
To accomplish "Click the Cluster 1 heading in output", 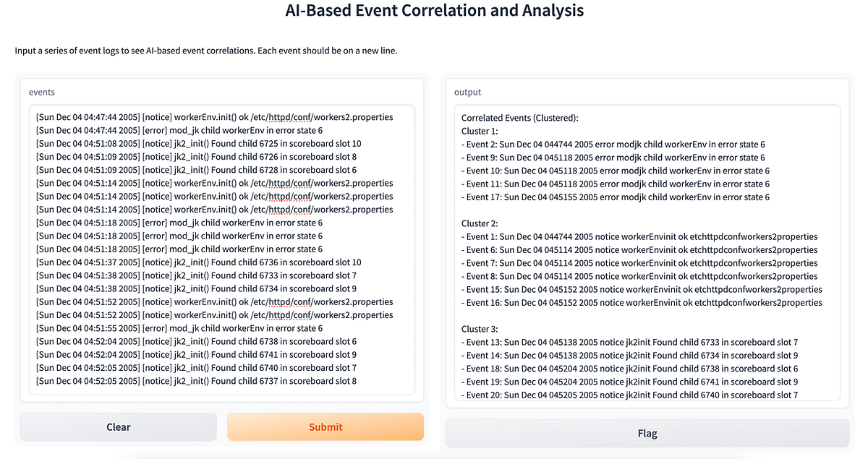I will pos(478,131).
